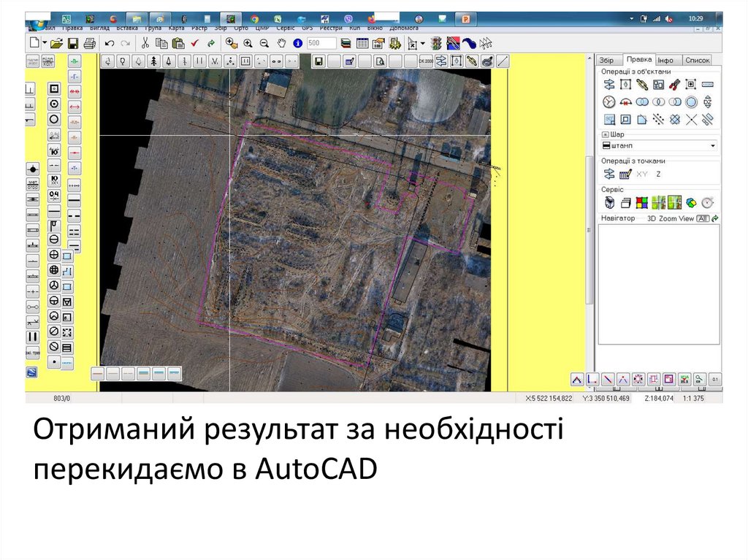Select the scissors Cut tool
748x560 pixels.
click(145, 43)
